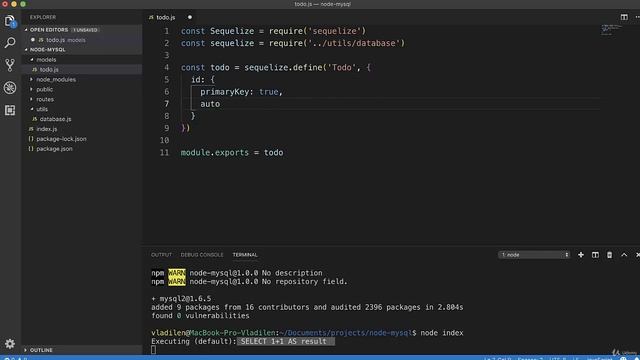Open the Debug view

click(x=10, y=87)
